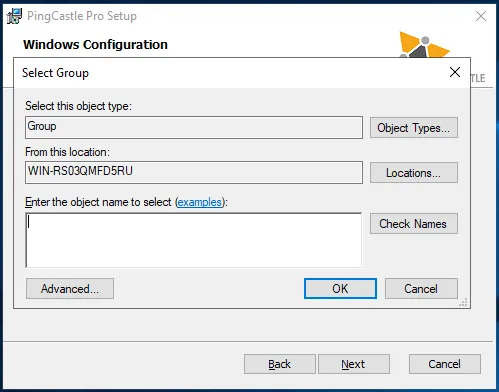This screenshot has height=392, width=499.
Task: Click the PingCastle logo graphic
Action: (x=425, y=45)
